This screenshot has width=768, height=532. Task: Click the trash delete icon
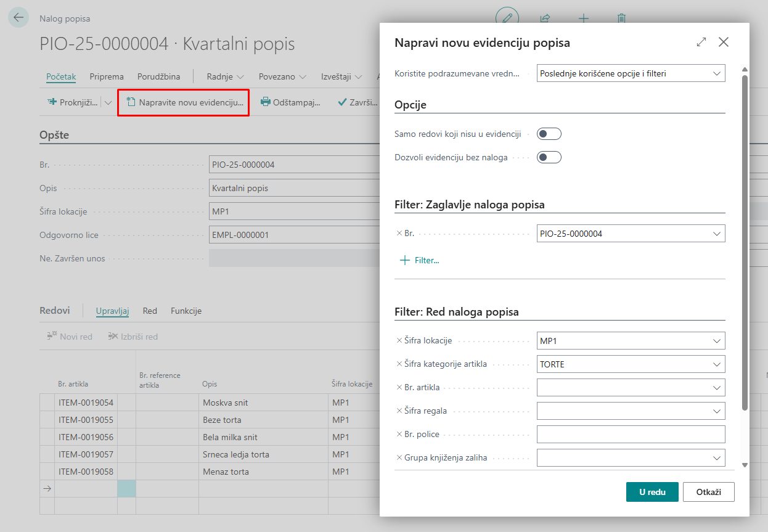tap(622, 18)
